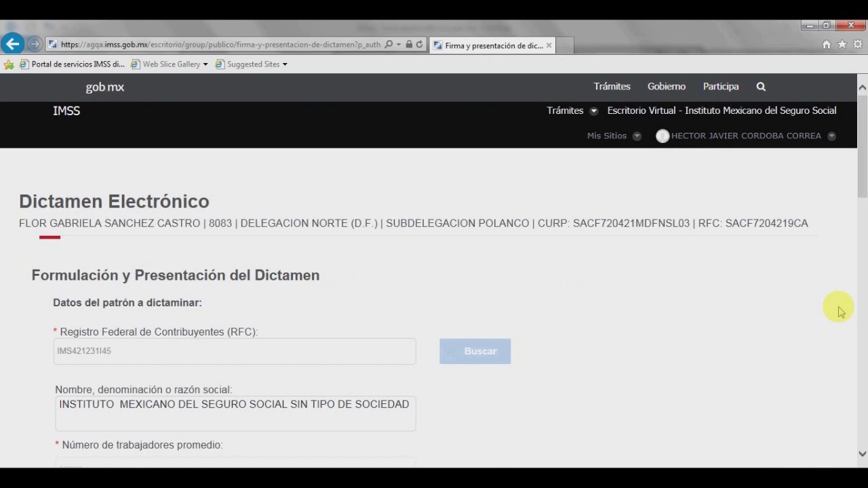
Task: Click the vertical scrollbar thumb
Action: (x=863, y=146)
